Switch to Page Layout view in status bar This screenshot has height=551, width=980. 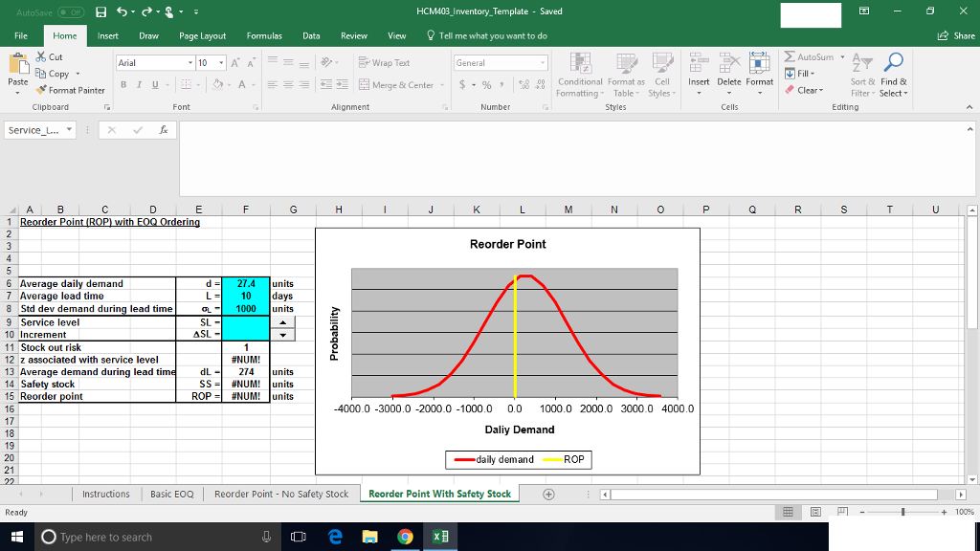coord(815,514)
